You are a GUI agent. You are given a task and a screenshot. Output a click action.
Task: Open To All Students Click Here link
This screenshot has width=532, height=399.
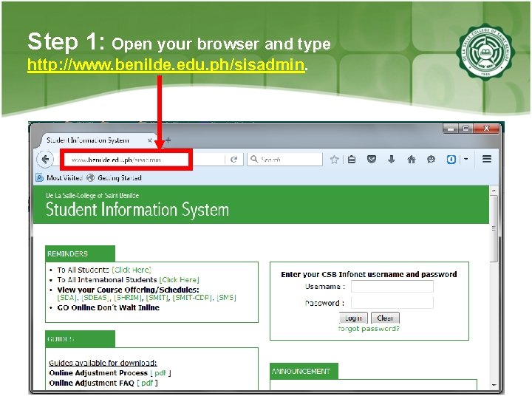(x=132, y=270)
